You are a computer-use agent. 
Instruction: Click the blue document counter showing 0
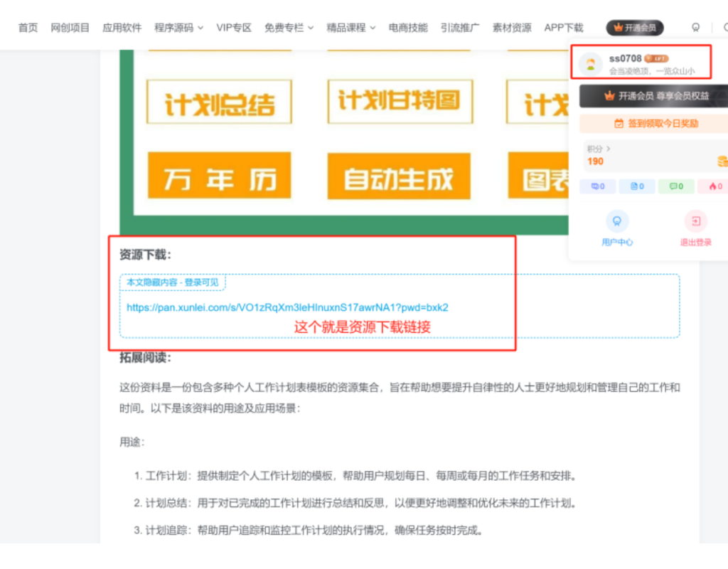[636, 186]
